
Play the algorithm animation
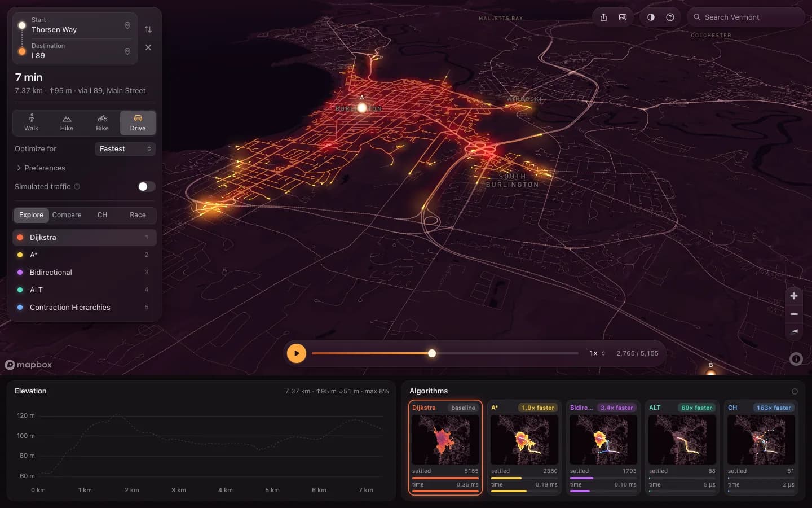click(297, 353)
